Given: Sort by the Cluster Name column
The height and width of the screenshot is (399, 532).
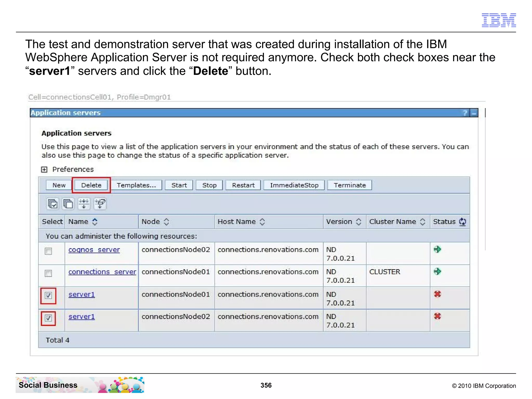Looking at the screenshot, I should (423, 222).
